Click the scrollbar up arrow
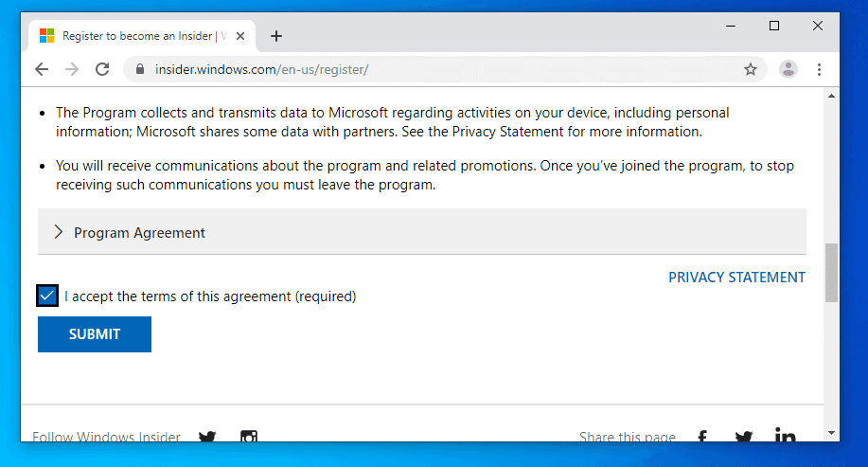 tap(831, 96)
